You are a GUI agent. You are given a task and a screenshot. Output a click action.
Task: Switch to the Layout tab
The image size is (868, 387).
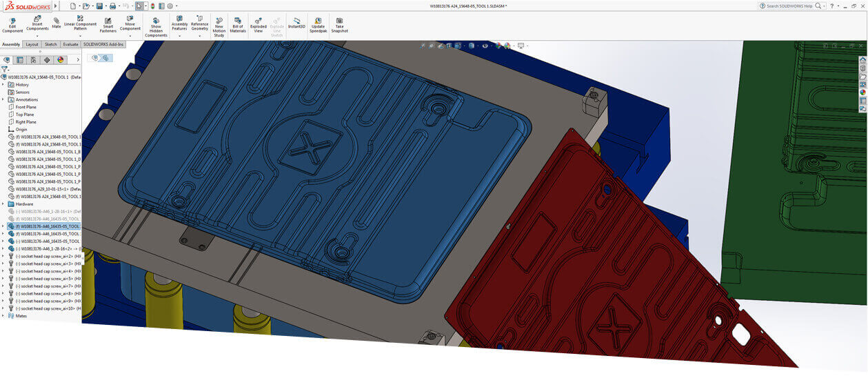tap(32, 44)
